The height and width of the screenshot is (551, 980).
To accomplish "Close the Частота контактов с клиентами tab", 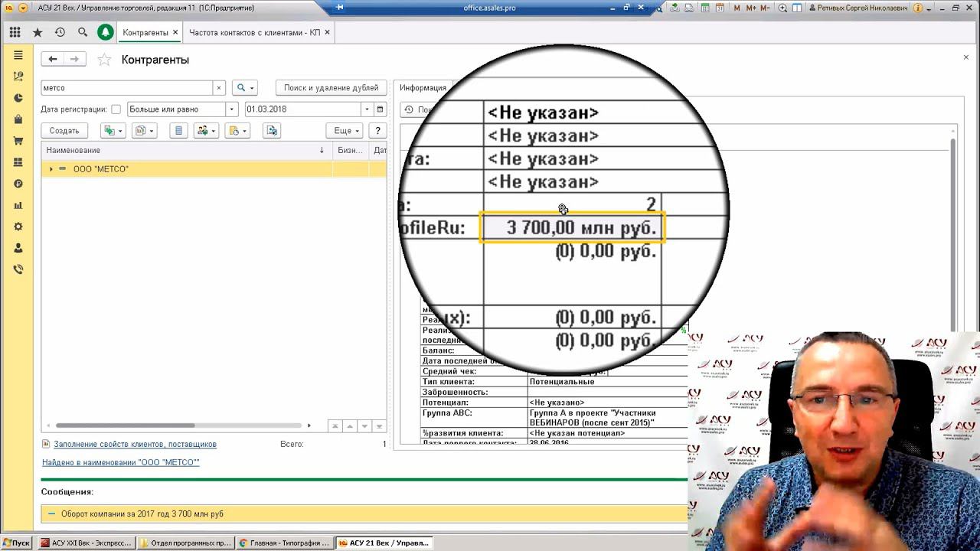I will tap(327, 33).
